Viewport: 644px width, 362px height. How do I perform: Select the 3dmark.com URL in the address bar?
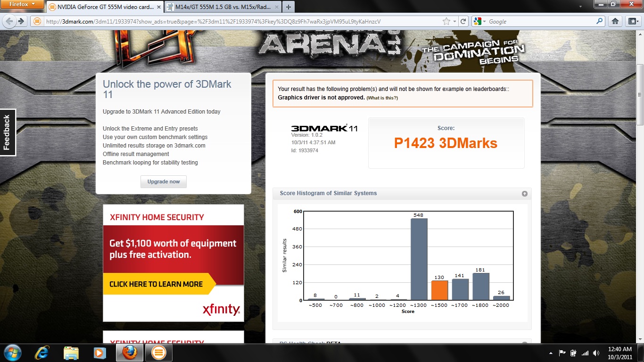[x=213, y=21]
